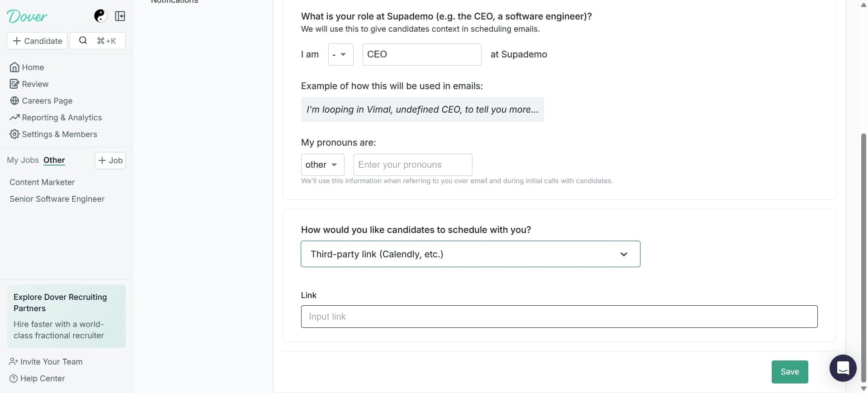The height and width of the screenshot is (393, 868).
Task: Open the Settings & Members gear icon
Action: click(x=14, y=134)
